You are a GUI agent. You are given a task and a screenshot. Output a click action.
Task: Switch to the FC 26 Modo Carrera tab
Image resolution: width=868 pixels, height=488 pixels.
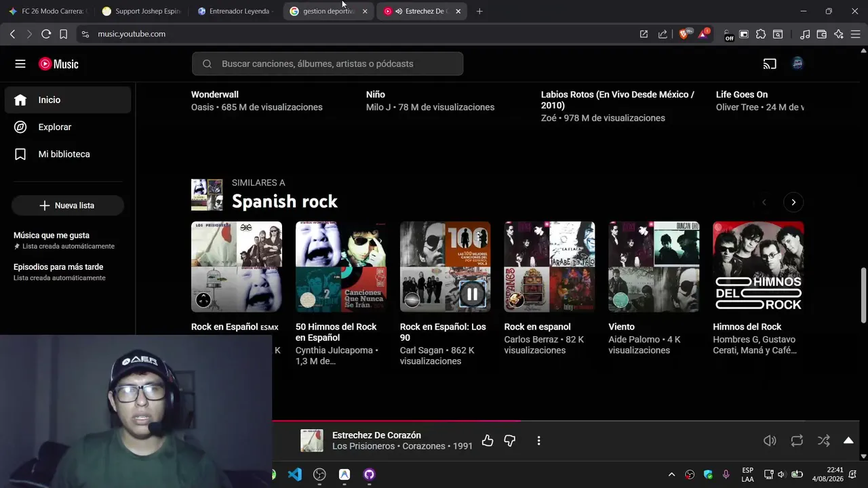pyautogui.click(x=47, y=12)
